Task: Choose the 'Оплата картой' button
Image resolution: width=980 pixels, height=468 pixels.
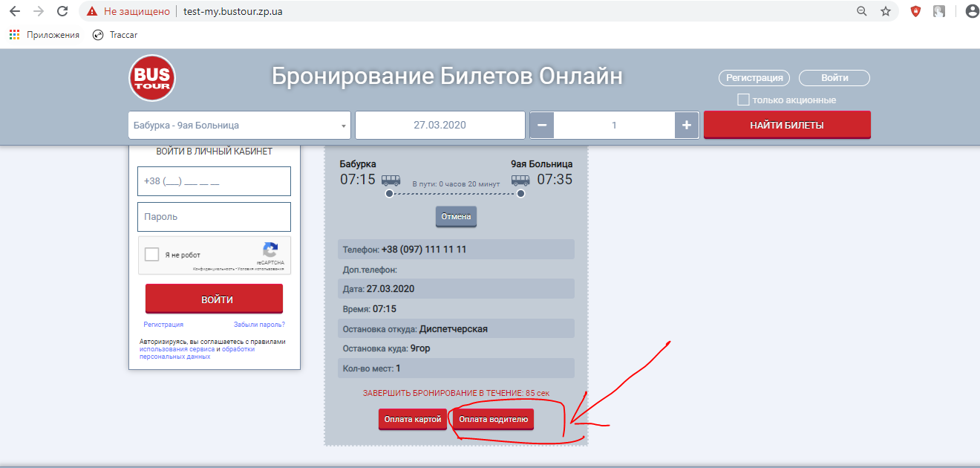Action: coord(413,419)
